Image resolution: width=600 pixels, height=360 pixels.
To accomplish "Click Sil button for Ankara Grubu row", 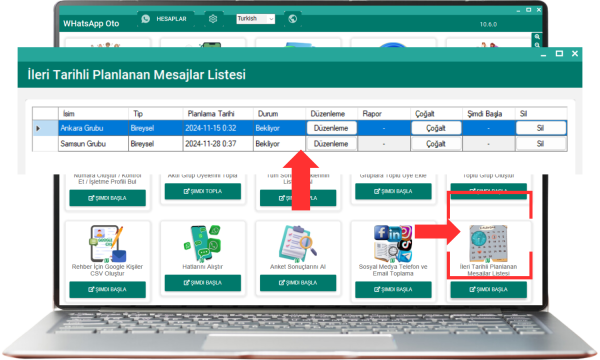I will (x=541, y=128).
